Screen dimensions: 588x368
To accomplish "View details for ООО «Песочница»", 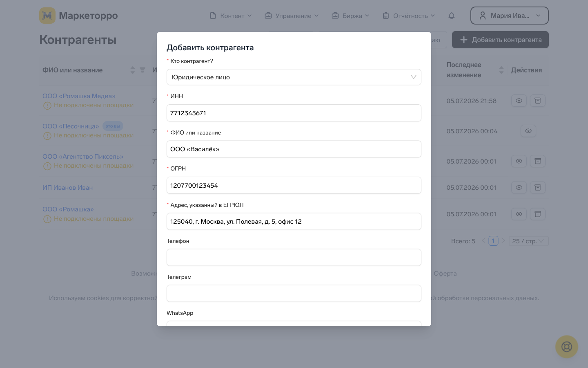I will 528,131.
